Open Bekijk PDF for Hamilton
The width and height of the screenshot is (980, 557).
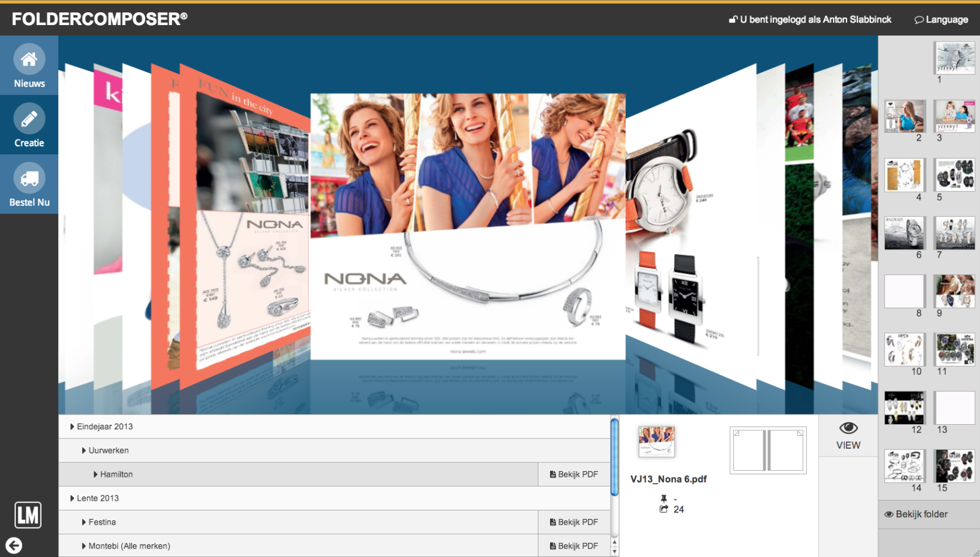574,474
